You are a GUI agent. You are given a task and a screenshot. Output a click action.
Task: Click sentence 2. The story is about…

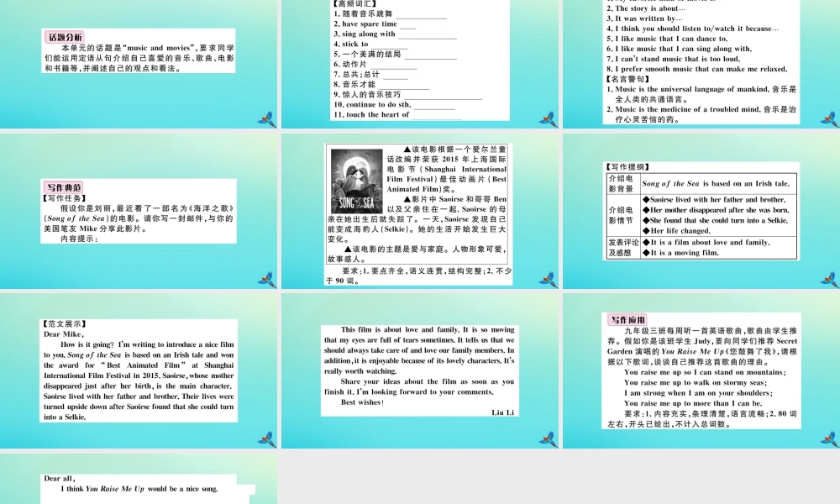tap(645, 8)
